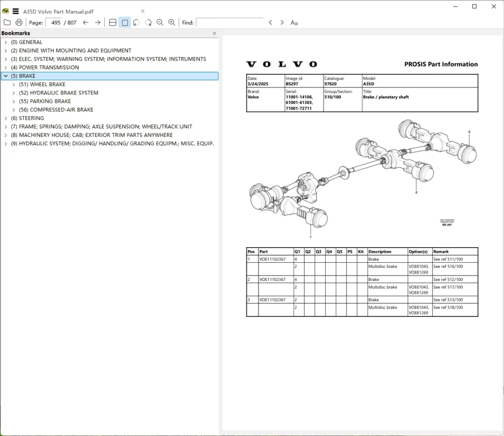The height and width of the screenshot is (436, 504).
Task: Close the A35D Volvo Part Manual.pdf tab
Action: (143, 11)
